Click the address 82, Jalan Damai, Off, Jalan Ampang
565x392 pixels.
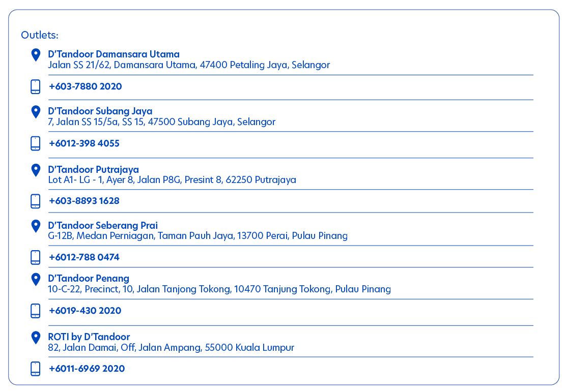tap(171, 348)
